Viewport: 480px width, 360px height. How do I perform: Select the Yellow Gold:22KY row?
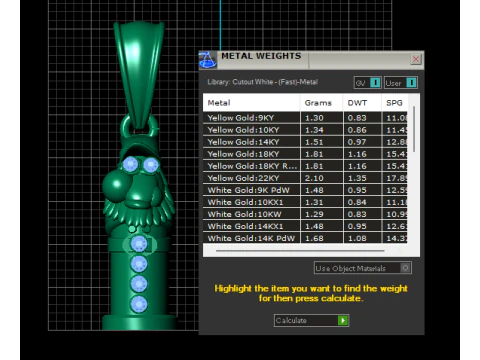305,178
